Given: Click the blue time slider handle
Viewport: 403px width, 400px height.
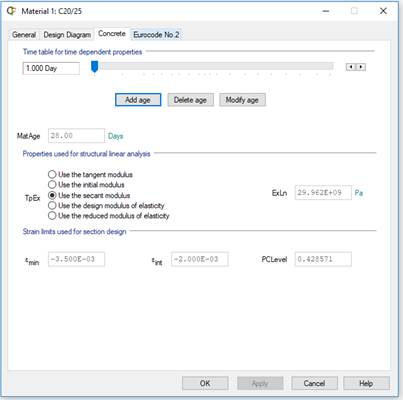Looking at the screenshot, I should [x=94, y=67].
